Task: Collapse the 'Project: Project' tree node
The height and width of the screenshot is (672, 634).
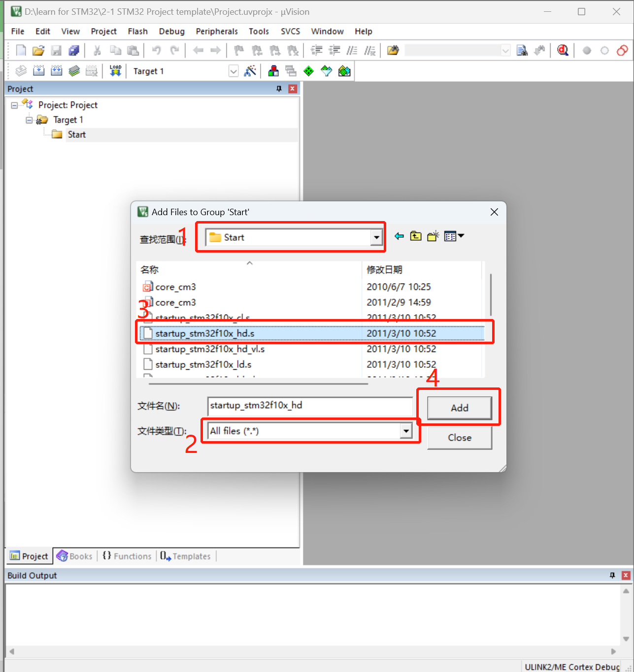Action: point(14,105)
